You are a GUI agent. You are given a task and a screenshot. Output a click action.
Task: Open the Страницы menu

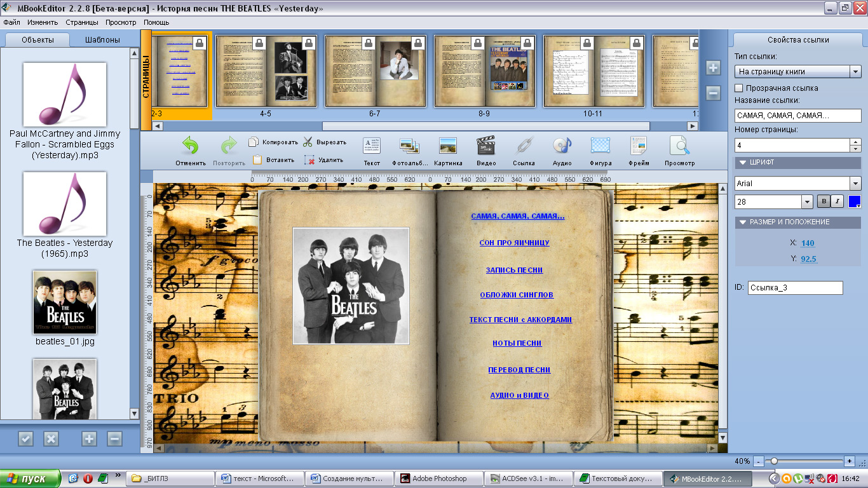[x=82, y=22]
